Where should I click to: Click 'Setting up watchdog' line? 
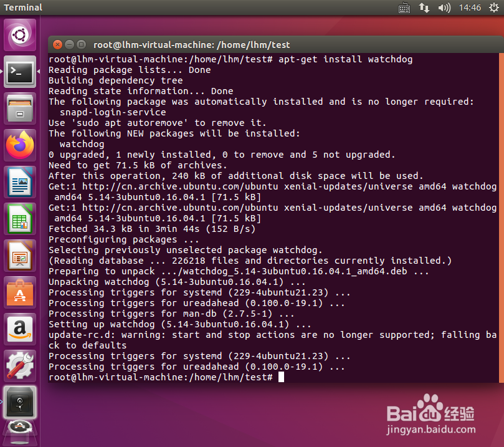point(179,324)
